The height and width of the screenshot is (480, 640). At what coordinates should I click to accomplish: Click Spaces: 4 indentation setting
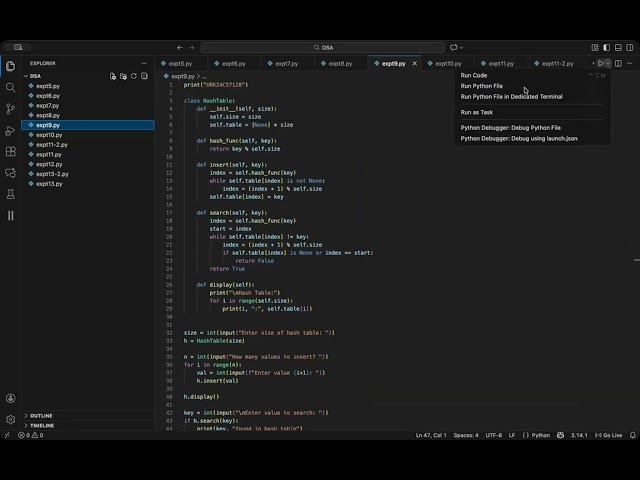pyautogui.click(x=466, y=435)
